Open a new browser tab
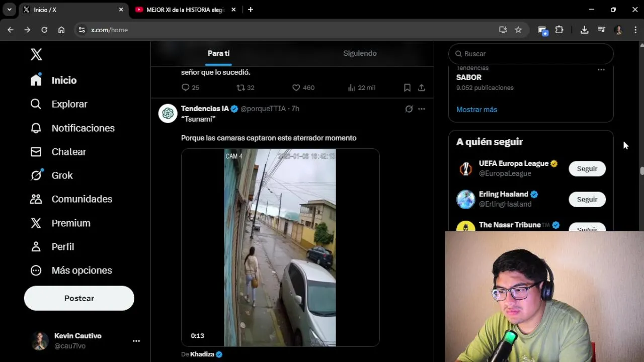This screenshot has width=644, height=362. pos(251,10)
